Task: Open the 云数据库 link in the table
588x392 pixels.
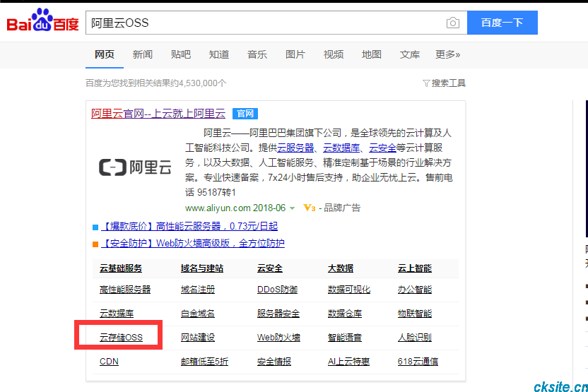Action: [117, 314]
